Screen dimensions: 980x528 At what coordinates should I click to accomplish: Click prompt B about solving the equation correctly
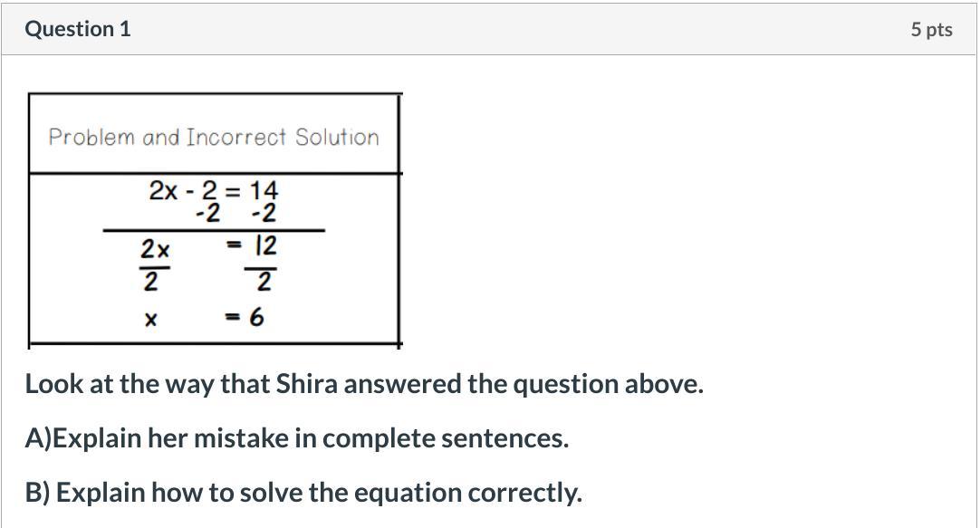pyautogui.click(x=303, y=493)
